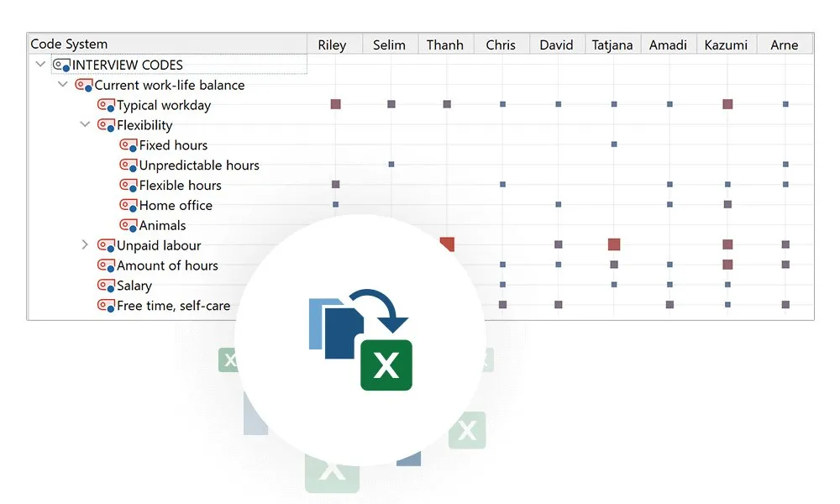Click the copy documents icon in circle
Viewport: 840px width, 504px height.
point(337,328)
